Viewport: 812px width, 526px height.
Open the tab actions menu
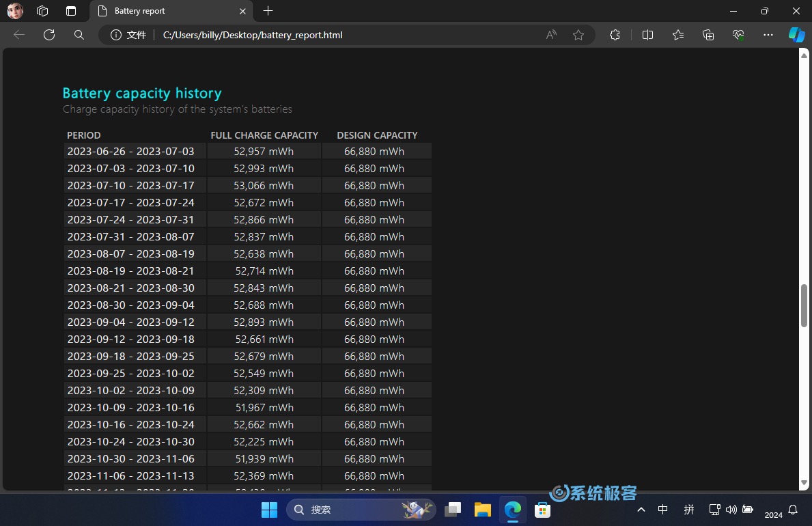click(x=71, y=11)
